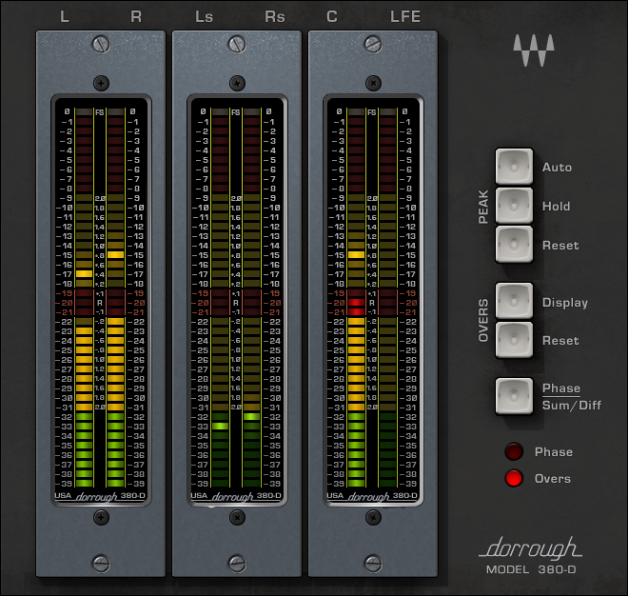Toggle the Peak Hold button
This screenshot has height=596, width=628.
(514, 205)
